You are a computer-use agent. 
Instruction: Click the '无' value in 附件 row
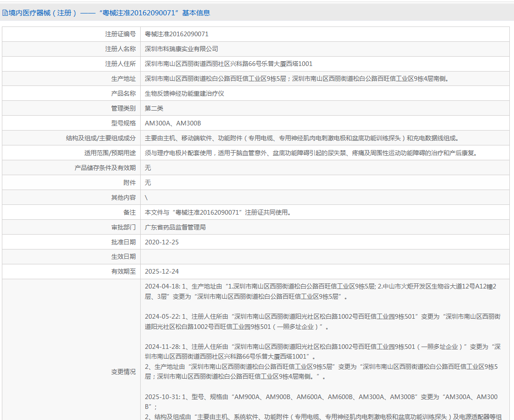pos(148,183)
